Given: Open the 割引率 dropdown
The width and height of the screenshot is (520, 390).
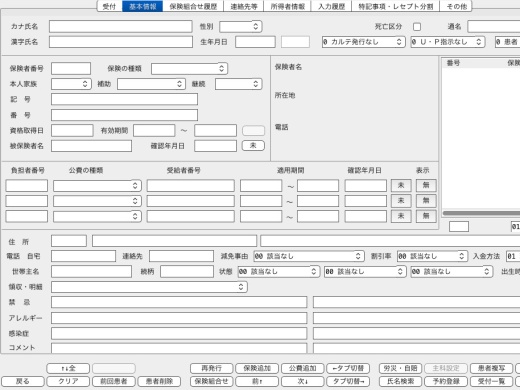Looking at the screenshot, I should [x=432, y=256].
